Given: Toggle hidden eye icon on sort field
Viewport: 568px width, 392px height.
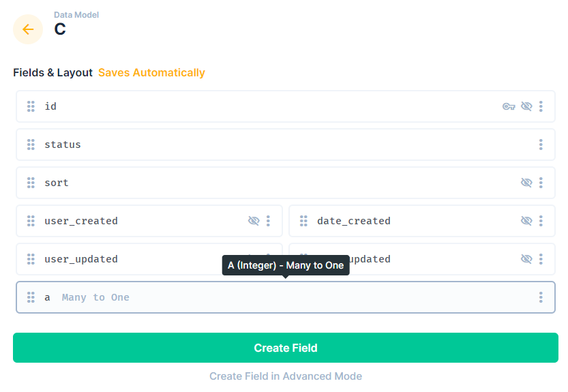Looking at the screenshot, I should [526, 183].
